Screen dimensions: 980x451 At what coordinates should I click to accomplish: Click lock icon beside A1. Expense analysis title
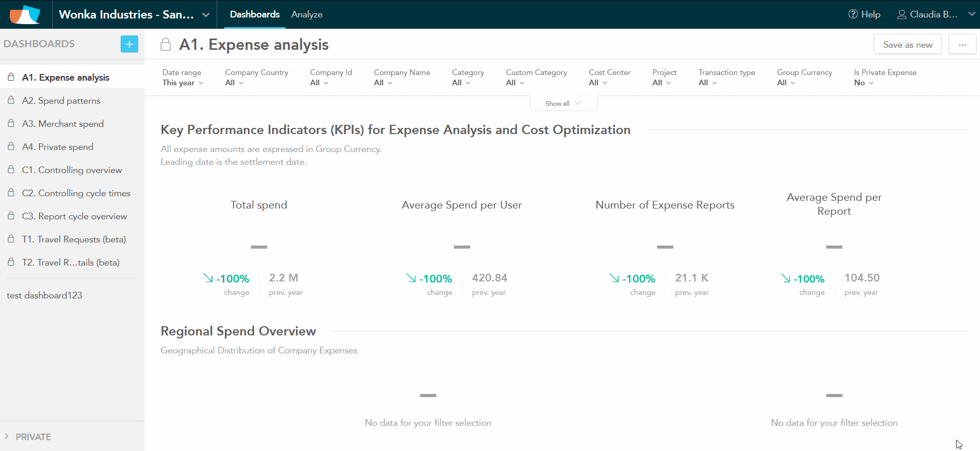pos(165,45)
